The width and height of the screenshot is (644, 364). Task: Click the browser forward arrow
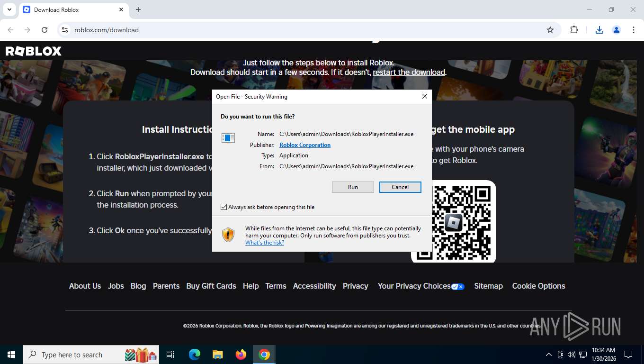[x=27, y=30]
